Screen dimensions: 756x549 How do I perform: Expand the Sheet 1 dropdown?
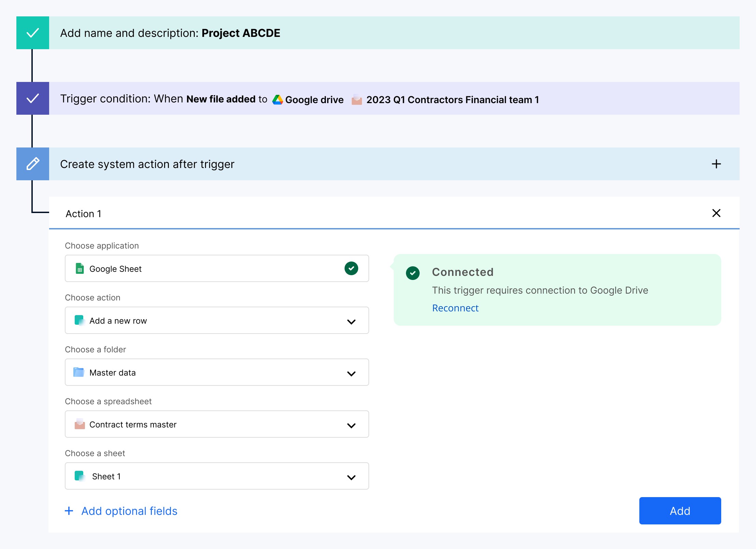(351, 477)
